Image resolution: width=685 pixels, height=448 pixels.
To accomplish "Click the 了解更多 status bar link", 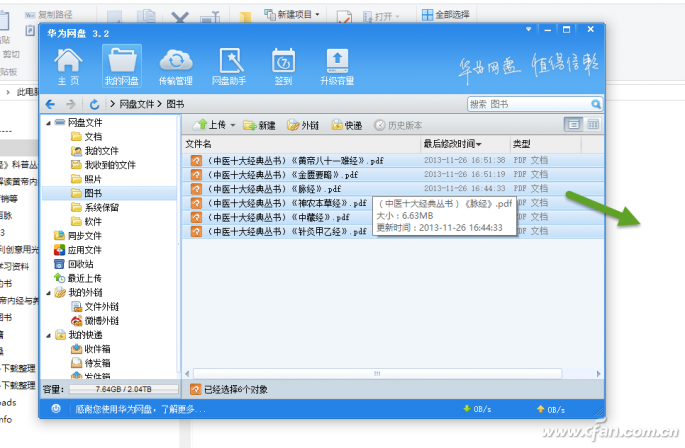I will (183, 410).
